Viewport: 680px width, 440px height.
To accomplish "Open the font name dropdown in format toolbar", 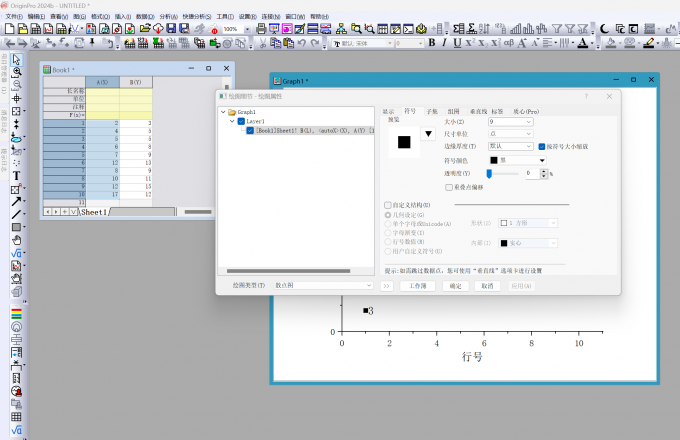I will point(389,43).
